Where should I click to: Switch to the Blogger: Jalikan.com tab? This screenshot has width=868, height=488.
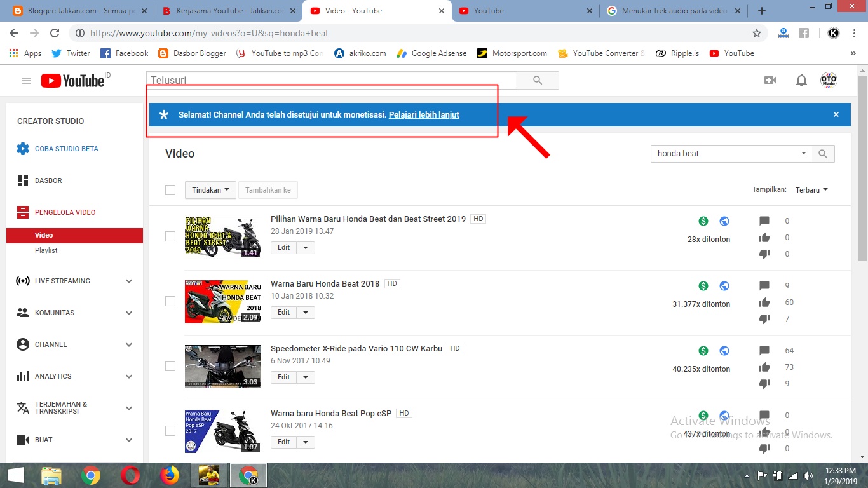pos(79,11)
